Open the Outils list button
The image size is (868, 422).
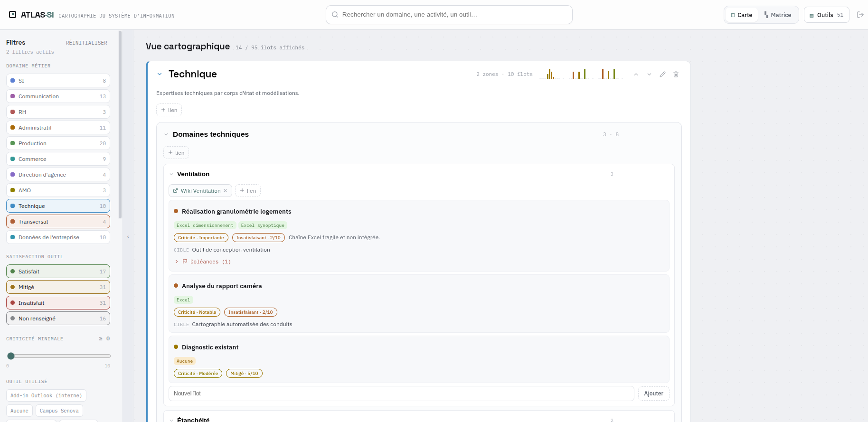click(x=826, y=15)
